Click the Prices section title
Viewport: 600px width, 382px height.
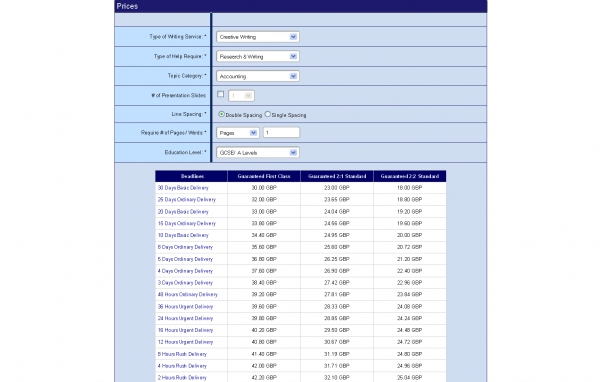point(127,6)
